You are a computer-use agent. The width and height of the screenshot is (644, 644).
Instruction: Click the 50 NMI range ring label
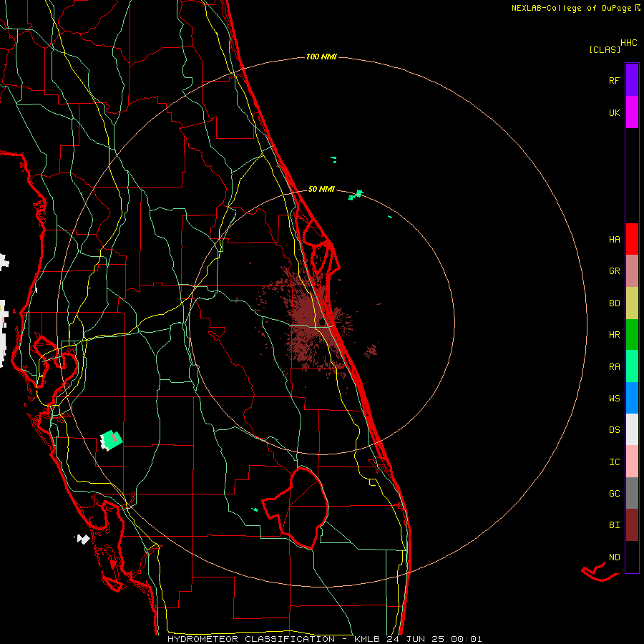pyautogui.click(x=321, y=190)
